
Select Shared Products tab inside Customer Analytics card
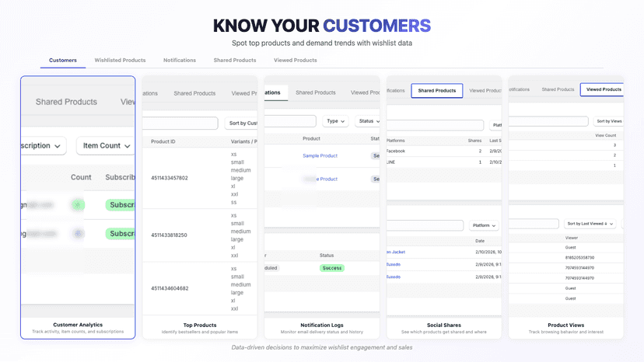[x=66, y=102]
